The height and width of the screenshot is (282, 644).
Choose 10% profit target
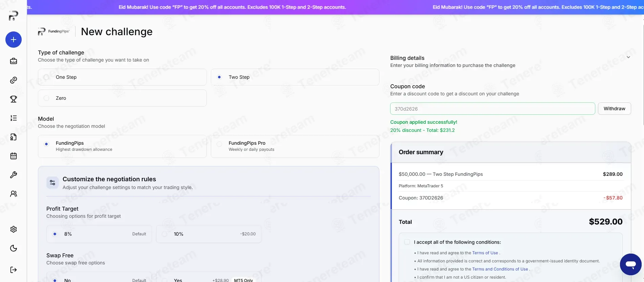(x=209, y=234)
